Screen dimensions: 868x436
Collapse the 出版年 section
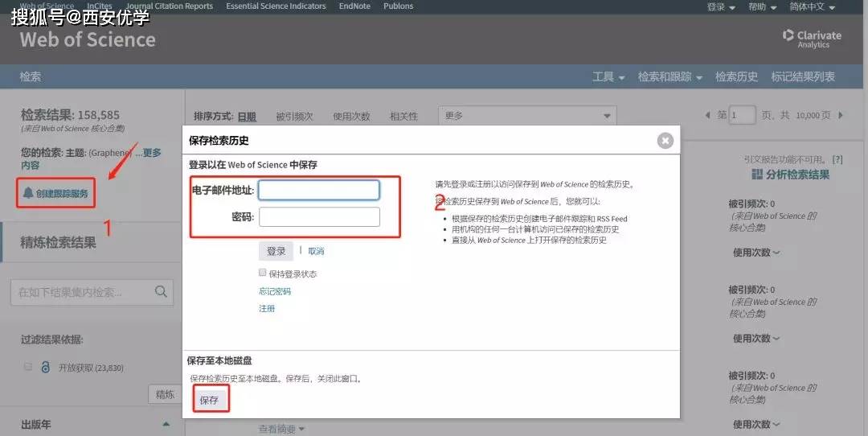pyautogui.click(x=166, y=425)
